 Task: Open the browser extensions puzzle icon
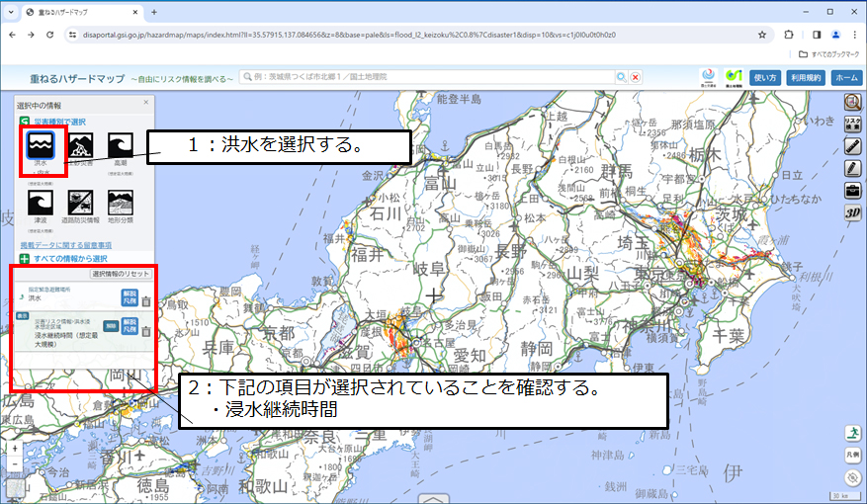pos(789,35)
